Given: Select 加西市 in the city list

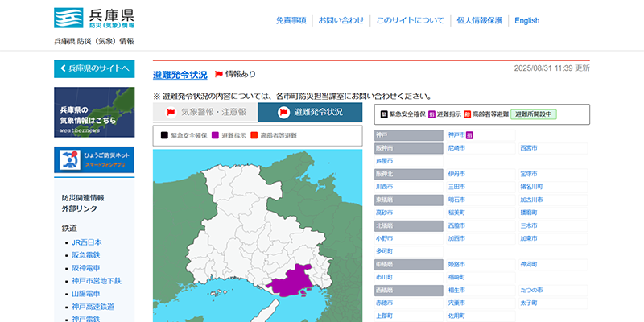Looking at the screenshot, I should point(456,238).
